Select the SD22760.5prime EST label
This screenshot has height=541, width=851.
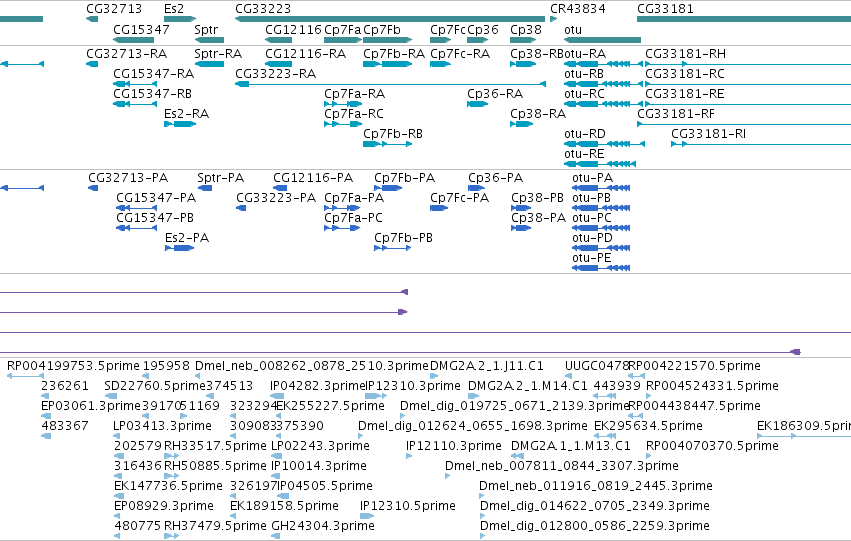154,386
